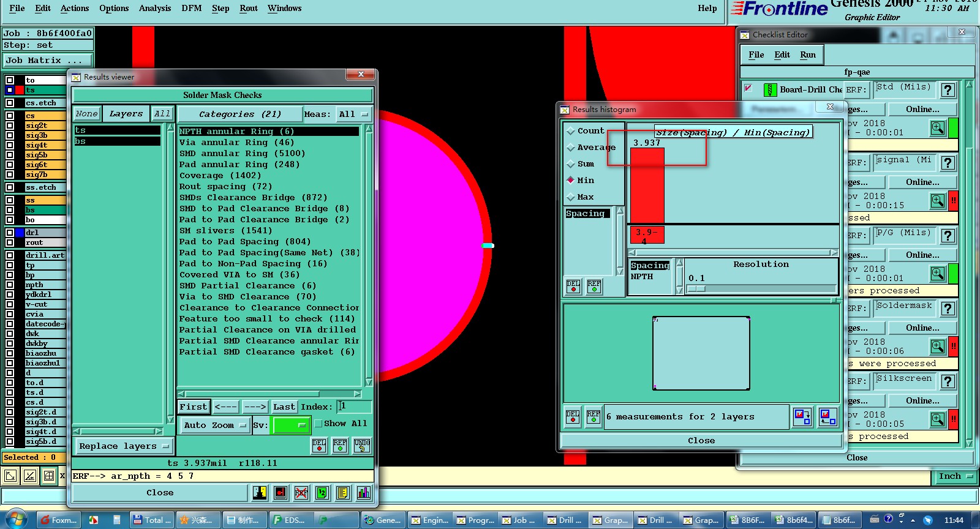The height and width of the screenshot is (529, 980).
Task: Open the Rout menu
Action: [249, 9]
